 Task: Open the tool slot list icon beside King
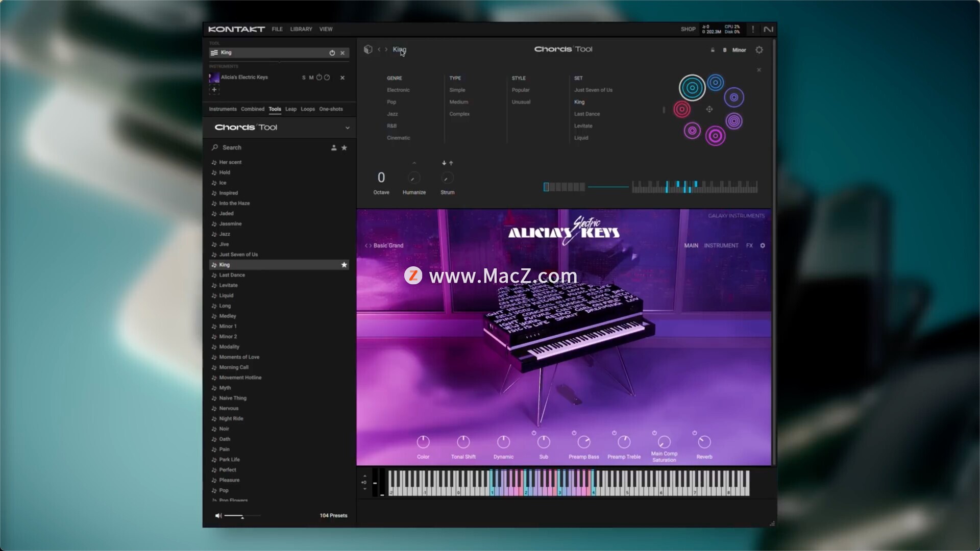214,53
